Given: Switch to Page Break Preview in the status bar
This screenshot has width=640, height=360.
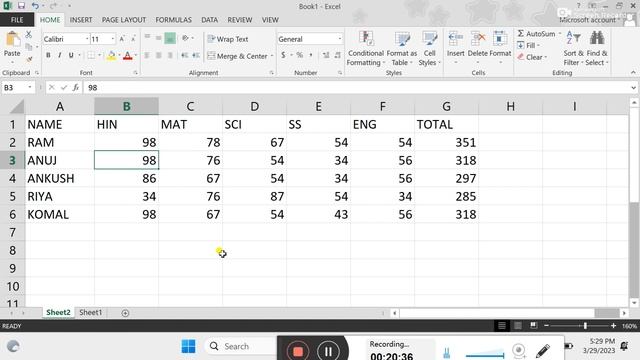Looking at the screenshot, I should pos(533,326).
